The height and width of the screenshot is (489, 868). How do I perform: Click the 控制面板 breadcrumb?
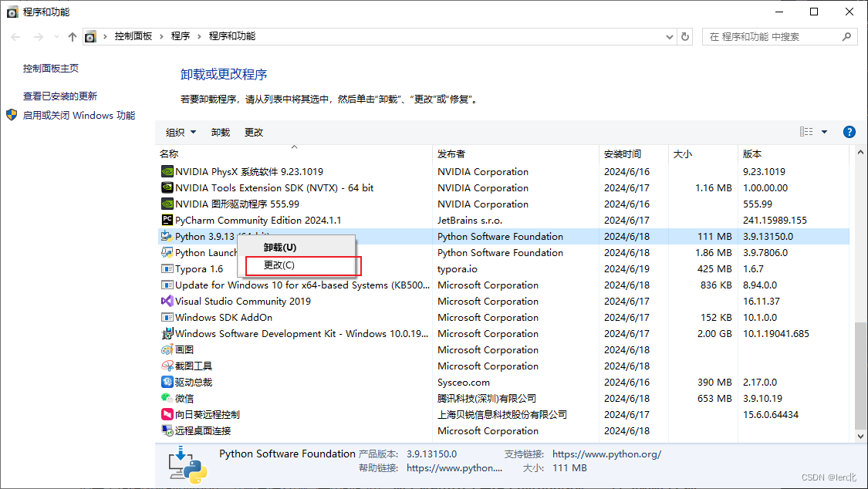point(133,36)
